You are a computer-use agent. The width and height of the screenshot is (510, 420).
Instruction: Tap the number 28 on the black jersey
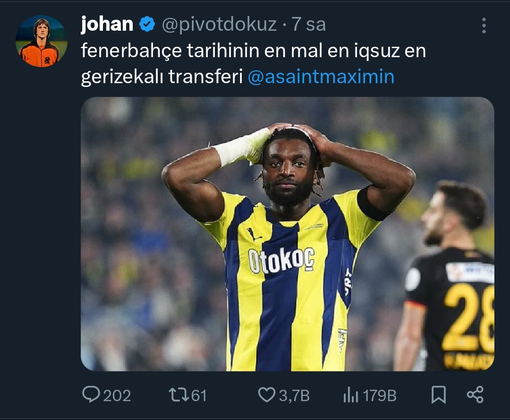(x=469, y=318)
